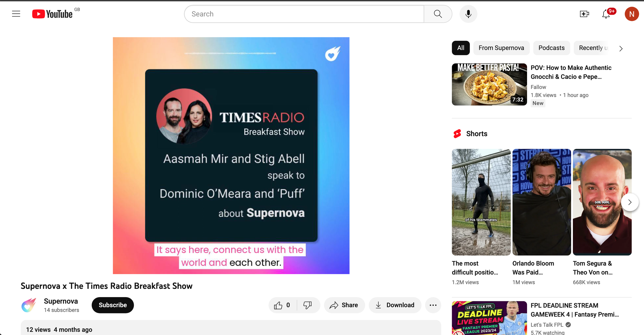Click the notifications bell icon
Image resolution: width=644 pixels, height=335 pixels.
point(606,14)
